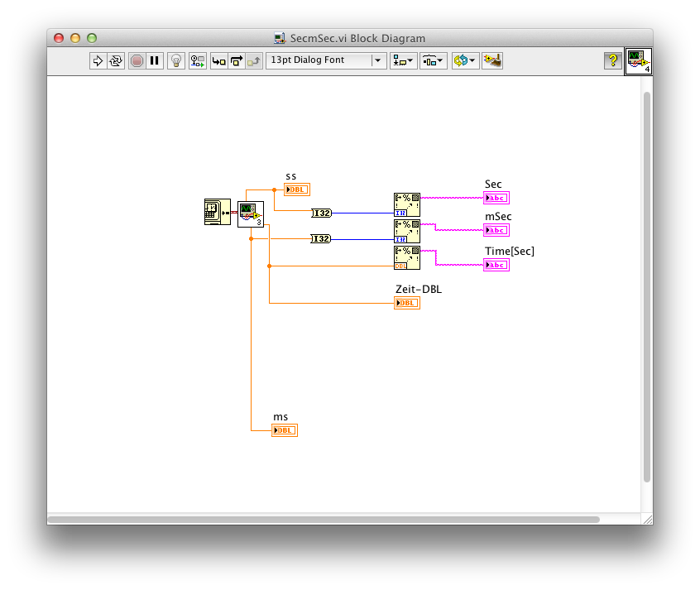The width and height of the screenshot is (700, 590).
Task: Click the 'ss' label text
Action: 291,176
